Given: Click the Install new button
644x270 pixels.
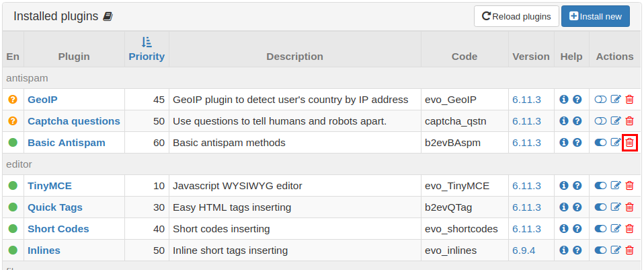Looking at the screenshot, I should click(x=596, y=16).
